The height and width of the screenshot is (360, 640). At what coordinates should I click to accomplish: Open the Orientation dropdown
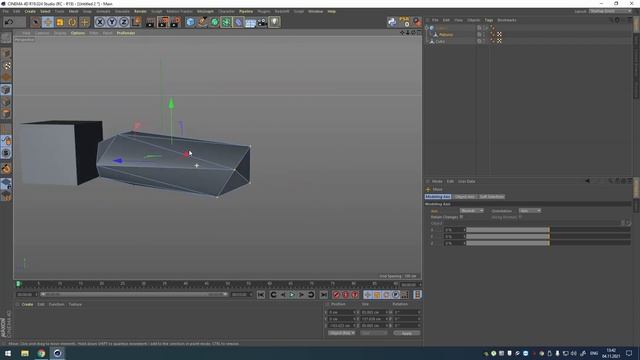(x=529, y=211)
